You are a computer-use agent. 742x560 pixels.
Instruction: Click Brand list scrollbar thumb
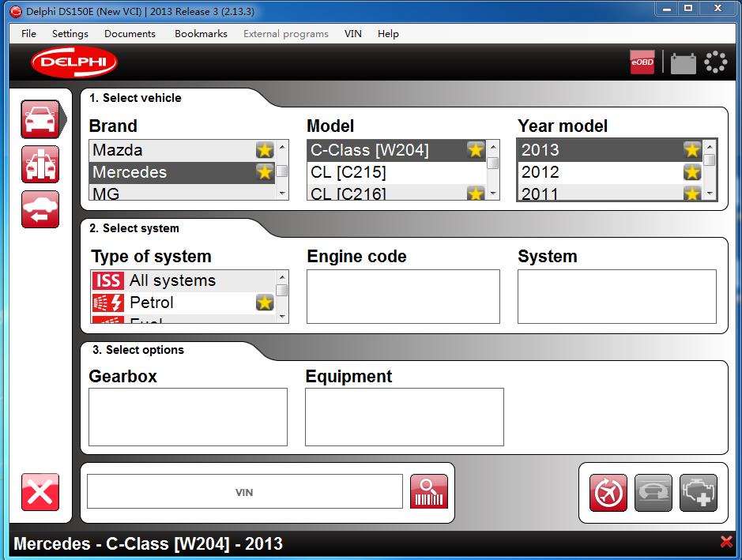(282, 171)
